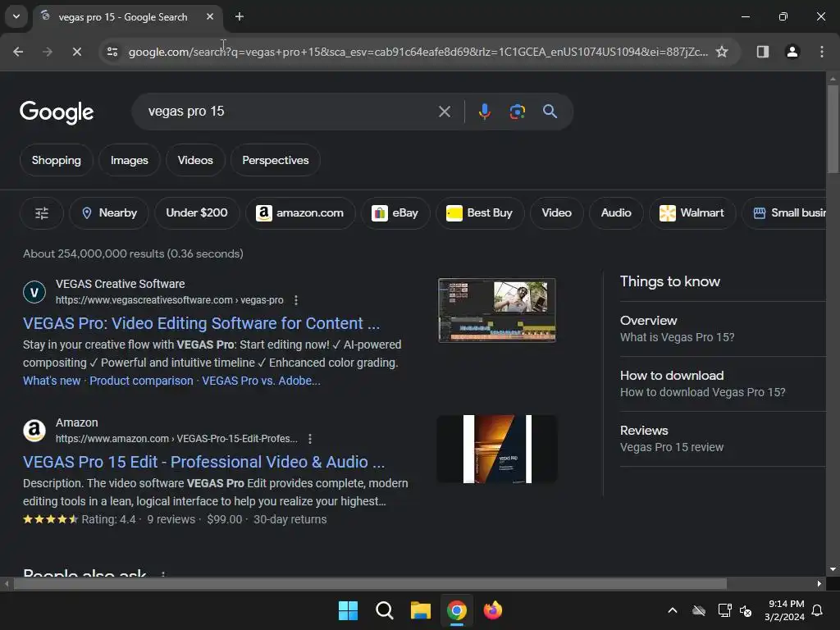This screenshot has width=840, height=630.
Task: Bookmark this page with the star icon
Action: pos(722,52)
